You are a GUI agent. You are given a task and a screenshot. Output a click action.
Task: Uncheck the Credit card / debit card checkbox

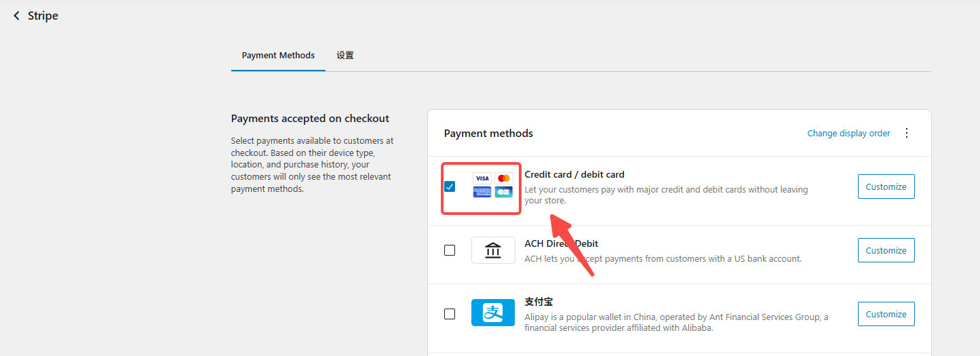450,186
